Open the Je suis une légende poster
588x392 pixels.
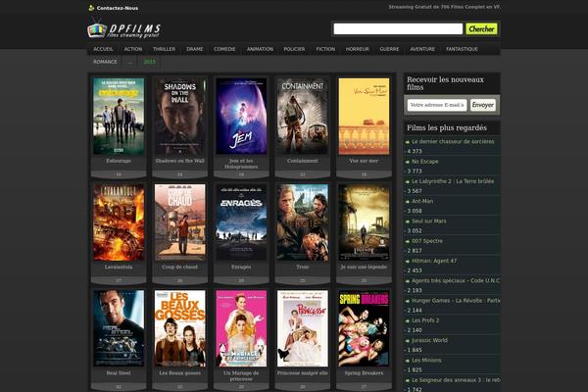point(364,222)
